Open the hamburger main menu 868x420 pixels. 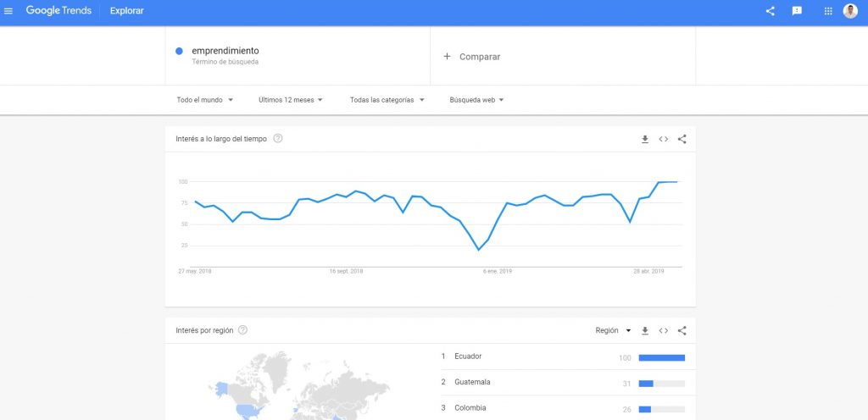pyautogui.click(x=8, y=11)
